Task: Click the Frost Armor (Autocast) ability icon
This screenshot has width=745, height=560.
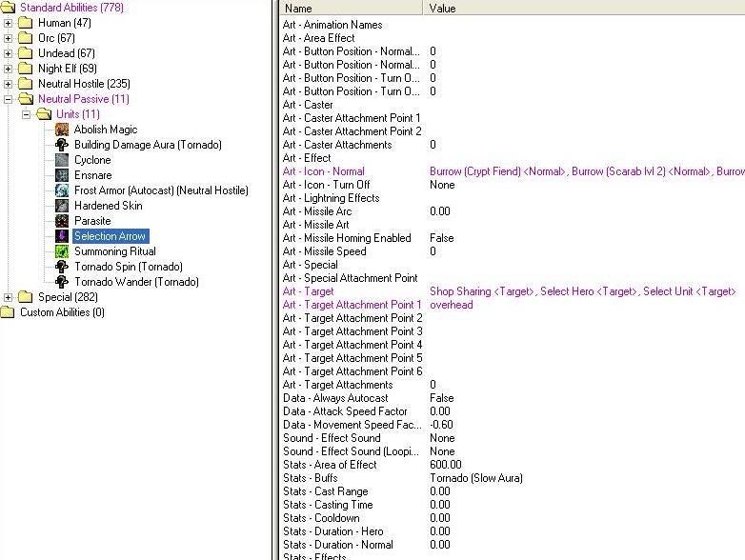Action: click(x=62, y=190)
